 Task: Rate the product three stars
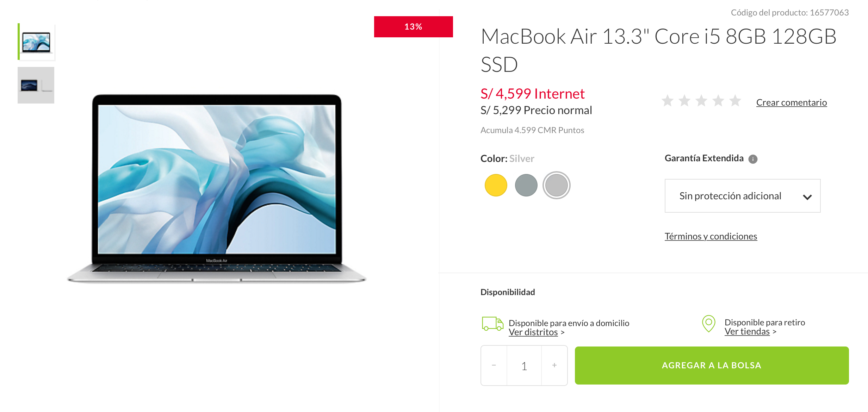tap(701, 101)
